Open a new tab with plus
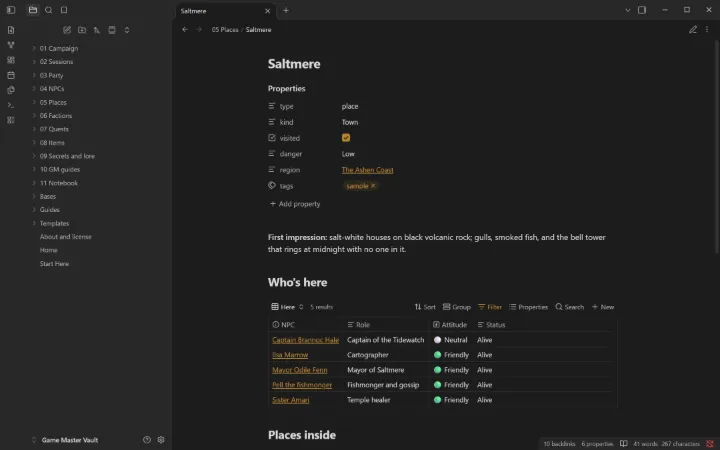 (x=286, y=10)
